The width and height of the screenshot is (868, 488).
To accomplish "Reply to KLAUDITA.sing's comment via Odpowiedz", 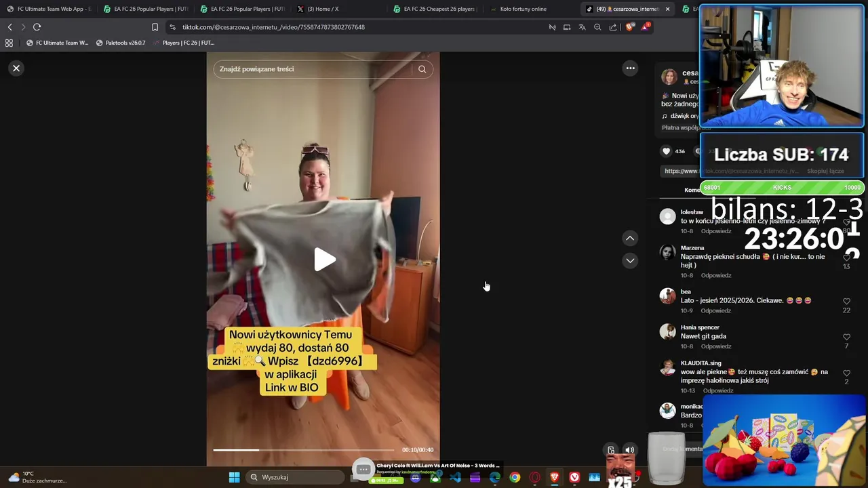I will pos(718,390).
